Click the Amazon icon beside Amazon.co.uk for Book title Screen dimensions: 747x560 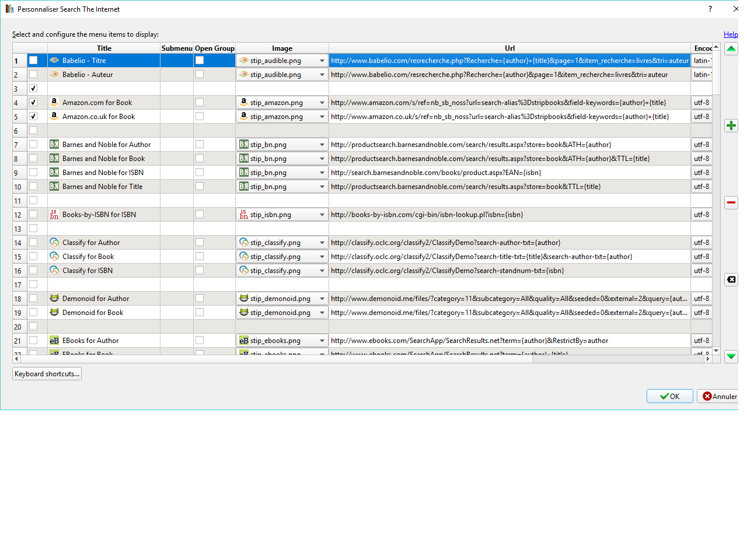point(54,116)
